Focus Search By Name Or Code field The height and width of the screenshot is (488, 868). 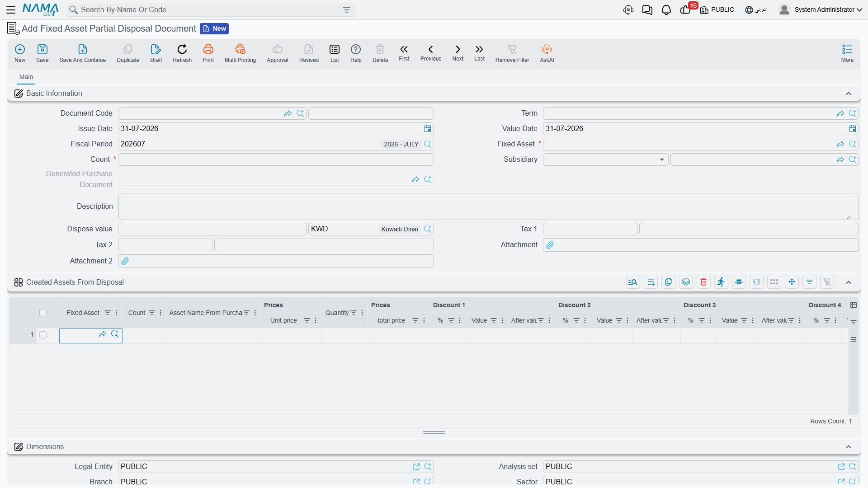coord(210,10)
